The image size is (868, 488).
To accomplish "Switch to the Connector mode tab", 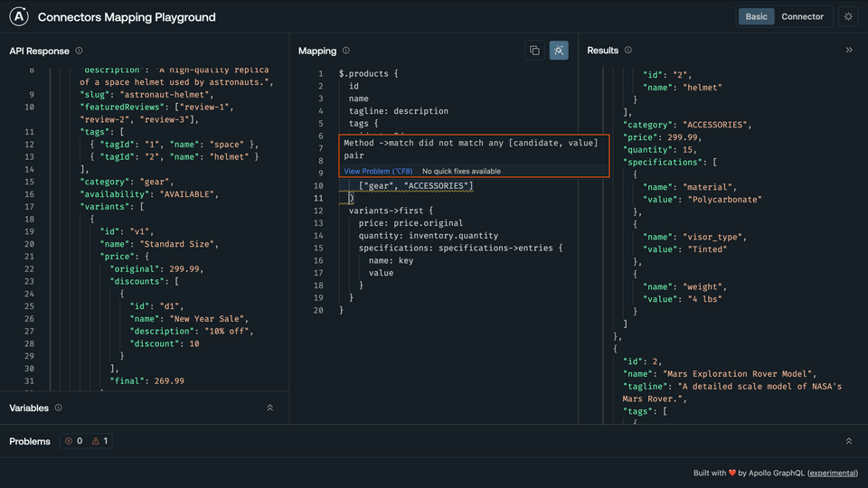I will 802,17.
